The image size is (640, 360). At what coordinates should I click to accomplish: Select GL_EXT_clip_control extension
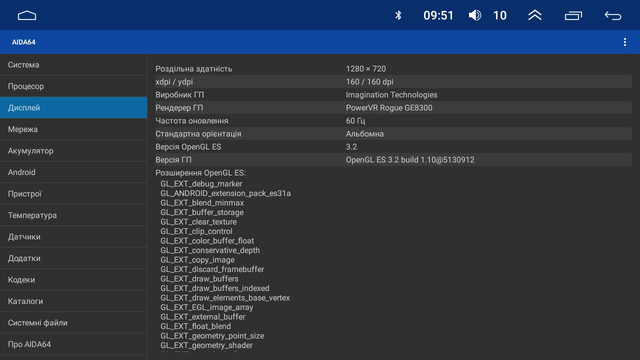coord(196,231)
